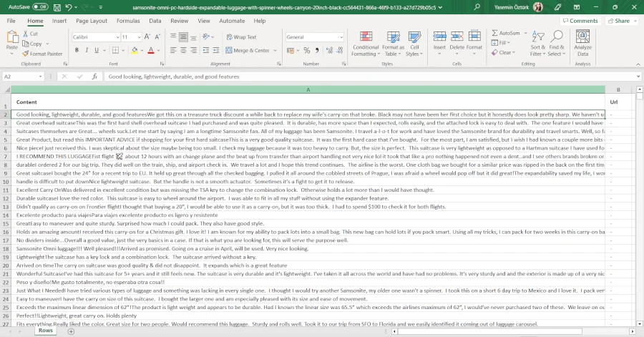Open the Clear dropdown
Screen dimensions: 644x337
[503, 52]
